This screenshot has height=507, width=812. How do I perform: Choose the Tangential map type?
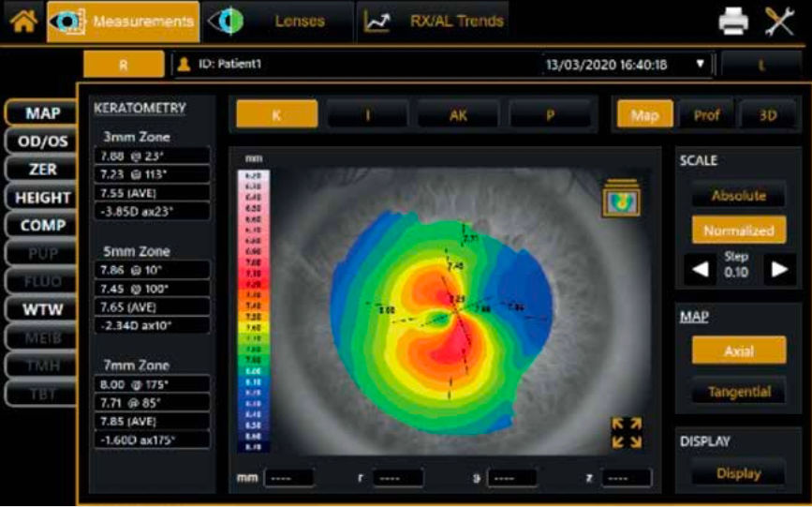739,392
